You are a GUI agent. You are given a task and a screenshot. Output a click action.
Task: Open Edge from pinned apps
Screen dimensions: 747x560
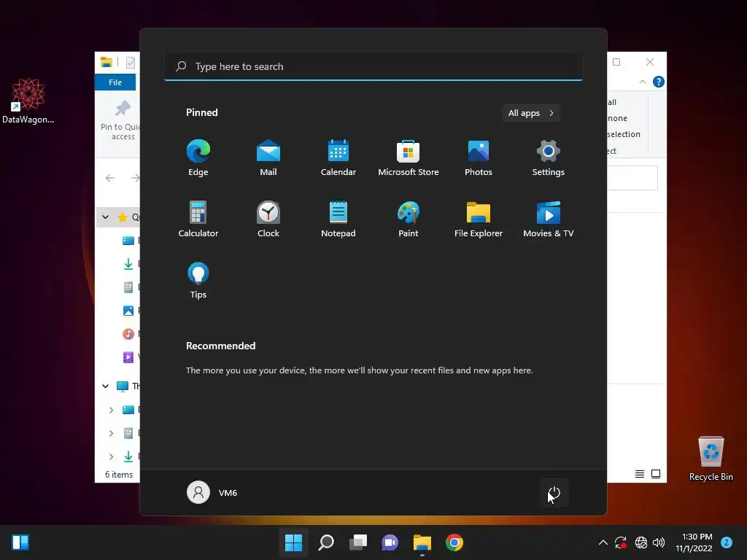198,158
